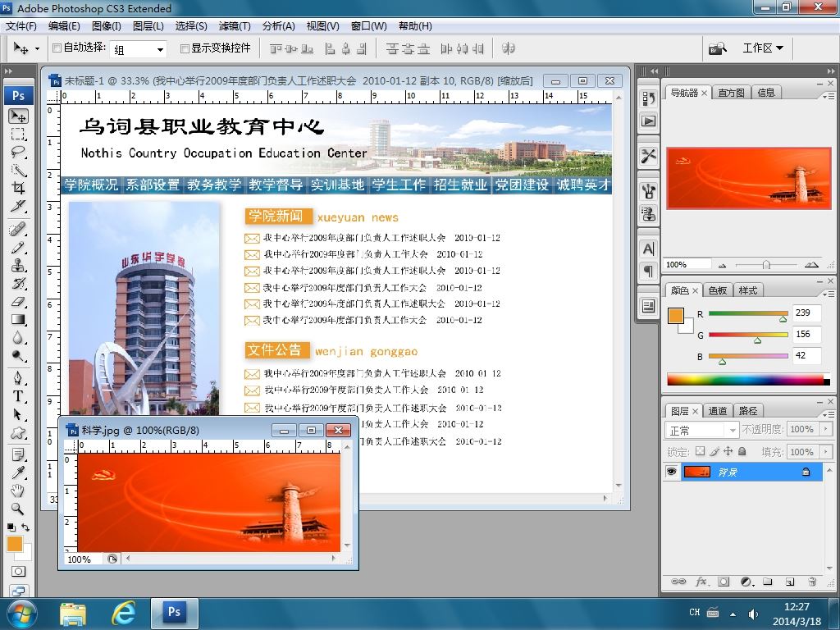Image resolution: width=840 pixels, height=630 pixels.
Task: Open Windows Explorer folder on taskbar
Action: tap(73, 614)
